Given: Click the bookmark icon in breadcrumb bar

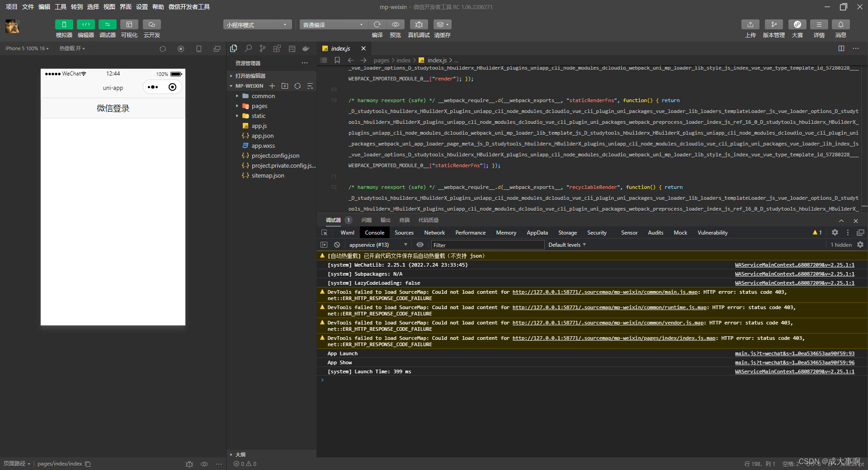Looking at the screenshot, I should click(337, 60).
